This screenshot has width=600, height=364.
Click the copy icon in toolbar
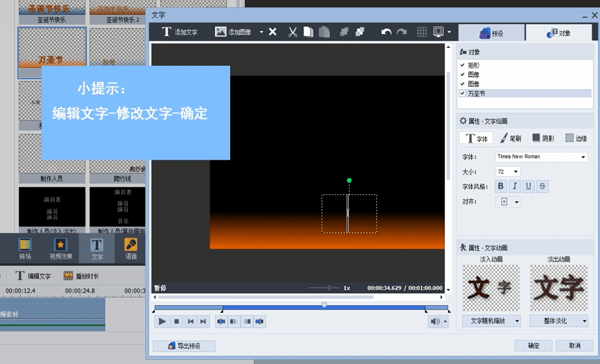click(308, 32)
